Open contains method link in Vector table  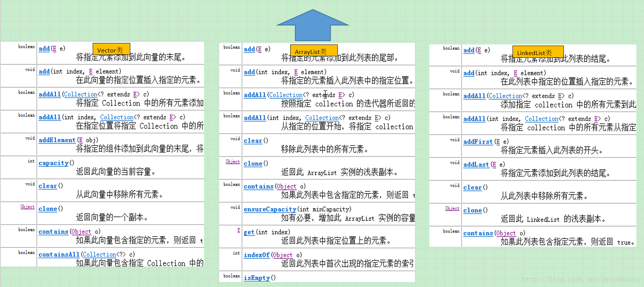pos(54,232)
